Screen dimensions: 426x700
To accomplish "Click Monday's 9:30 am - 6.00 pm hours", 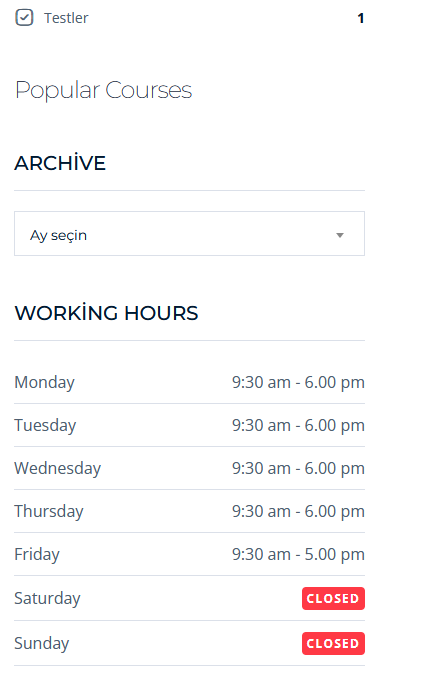I will tap(298, 383).
